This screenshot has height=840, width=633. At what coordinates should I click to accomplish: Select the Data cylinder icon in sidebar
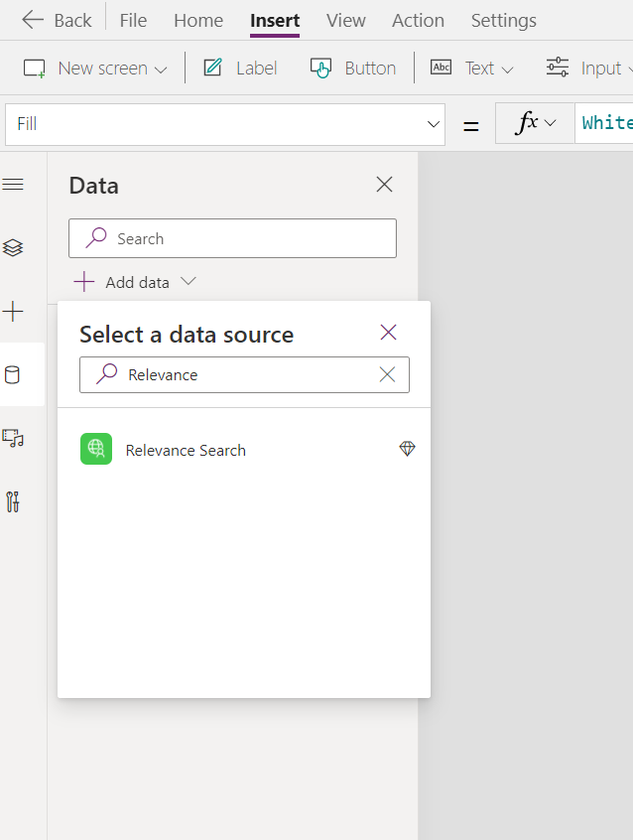[13, 374]
